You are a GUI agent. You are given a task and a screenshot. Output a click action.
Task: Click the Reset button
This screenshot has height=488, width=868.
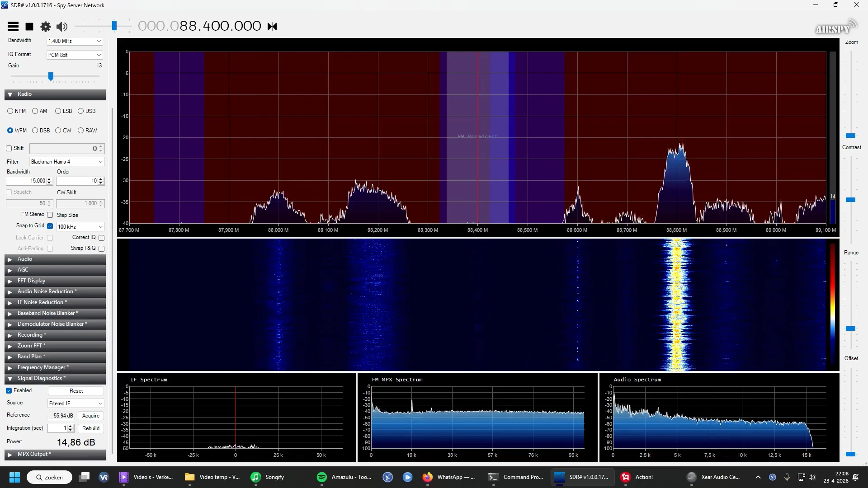pyautogui.click(x=76, y=391)
